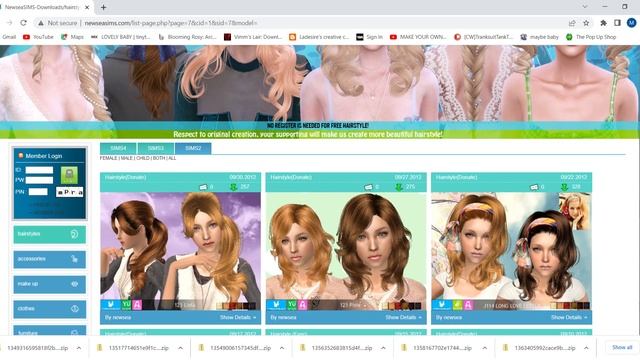Screen dimensions: 640x360
Task: Open the make up category button
Action: coord(50,284)
